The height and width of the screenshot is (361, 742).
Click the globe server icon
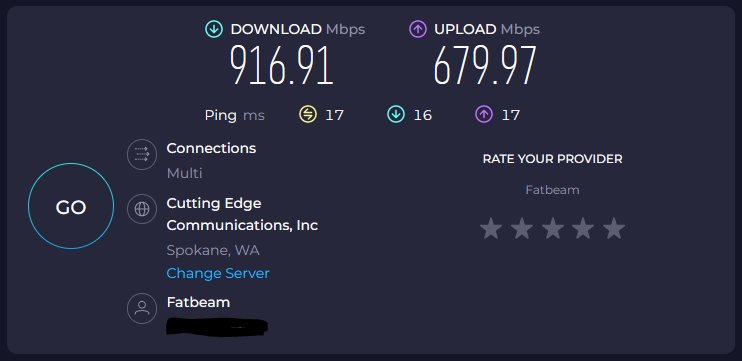[x=142, y=209]
